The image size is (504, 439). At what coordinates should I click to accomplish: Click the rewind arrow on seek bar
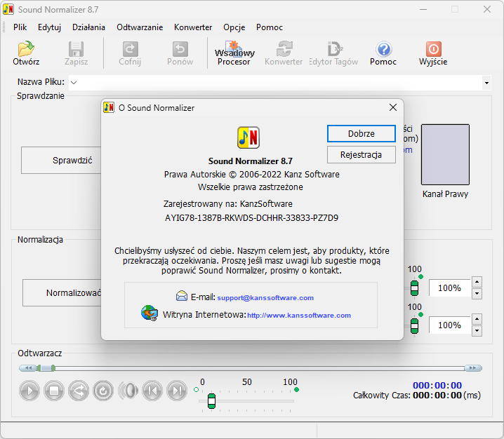[x=27, y=368]
